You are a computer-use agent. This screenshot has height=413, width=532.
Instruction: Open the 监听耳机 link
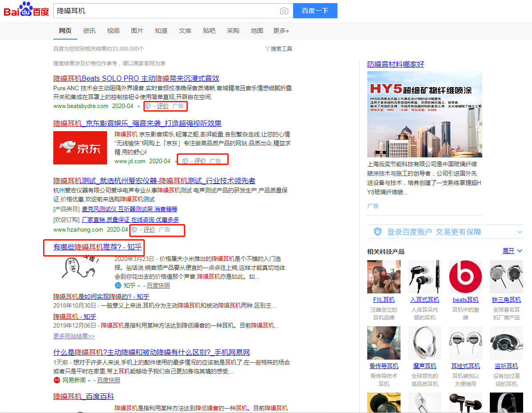[x=506, y=366]
